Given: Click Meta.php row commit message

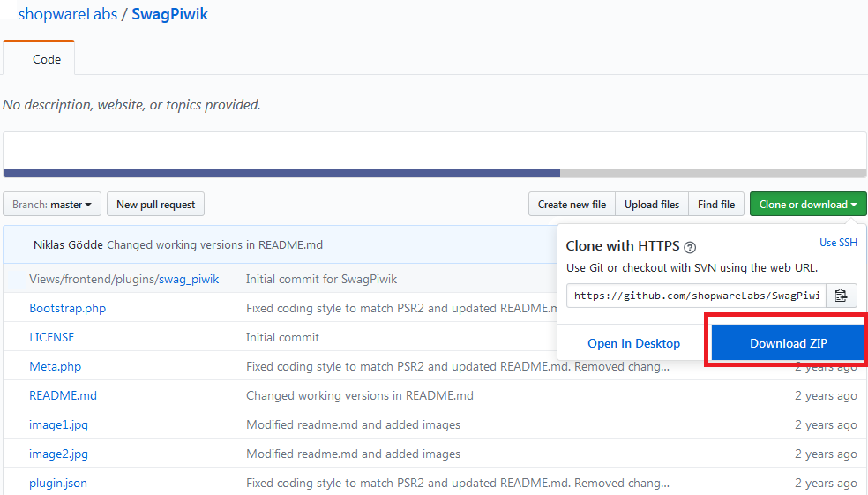Looking at the screenshot, I should (x=458, y=366).
